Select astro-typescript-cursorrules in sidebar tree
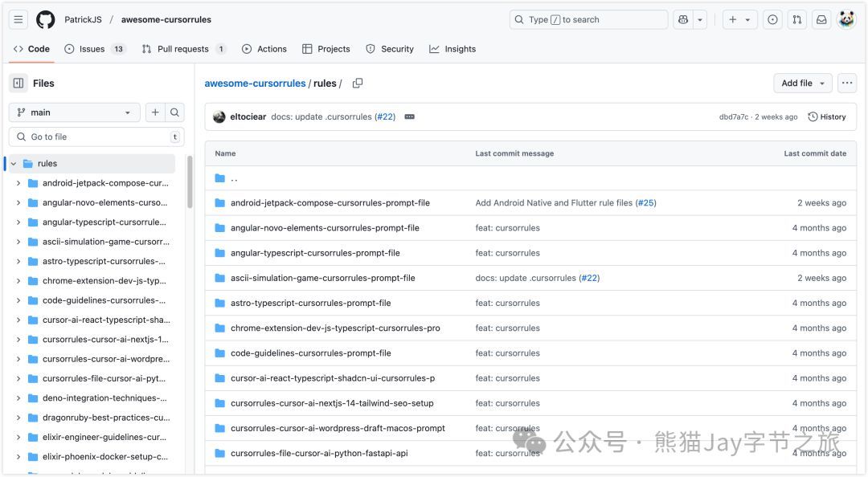The width and height of the screenshot is (868, 477). tap(104, 261)
